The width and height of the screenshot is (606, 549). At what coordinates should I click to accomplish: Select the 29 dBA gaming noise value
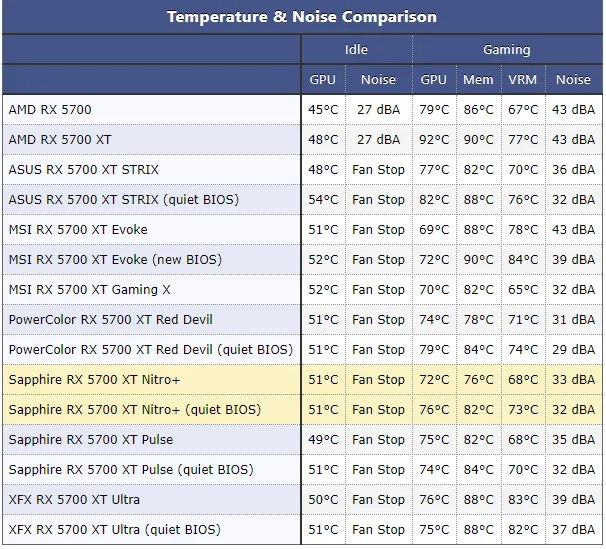click(574, 349)
